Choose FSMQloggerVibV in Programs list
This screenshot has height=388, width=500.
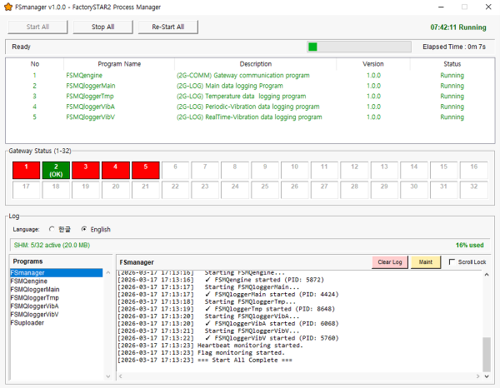pyautogui.click(x=56, y=314)
